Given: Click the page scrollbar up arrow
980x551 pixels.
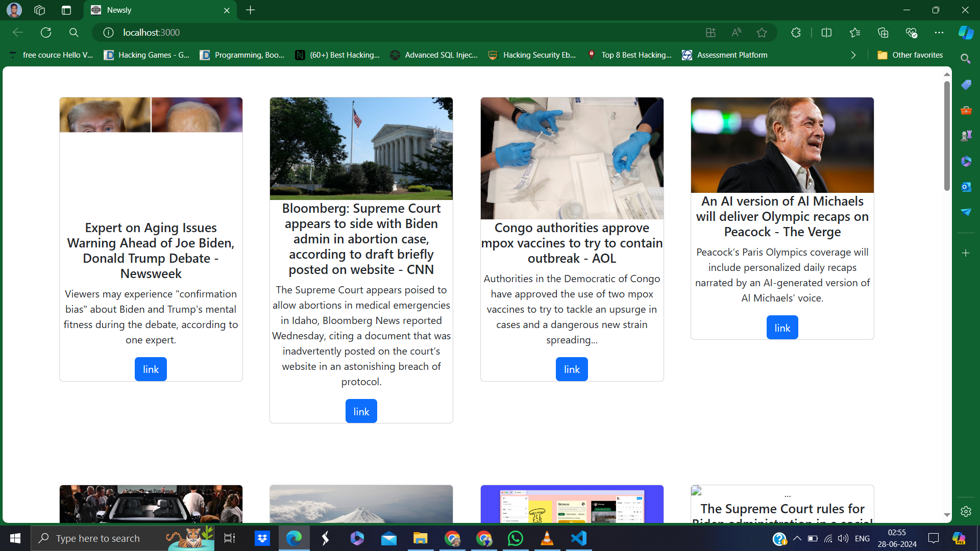Looking at the screenshot, I should coord(947,74).
